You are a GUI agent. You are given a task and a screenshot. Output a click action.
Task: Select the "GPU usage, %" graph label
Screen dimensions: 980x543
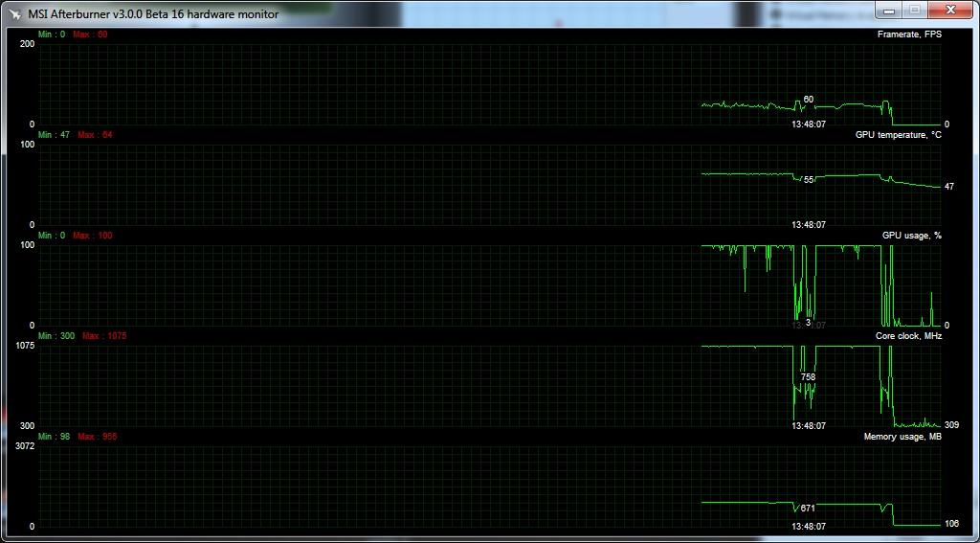[x=912, y=236]
